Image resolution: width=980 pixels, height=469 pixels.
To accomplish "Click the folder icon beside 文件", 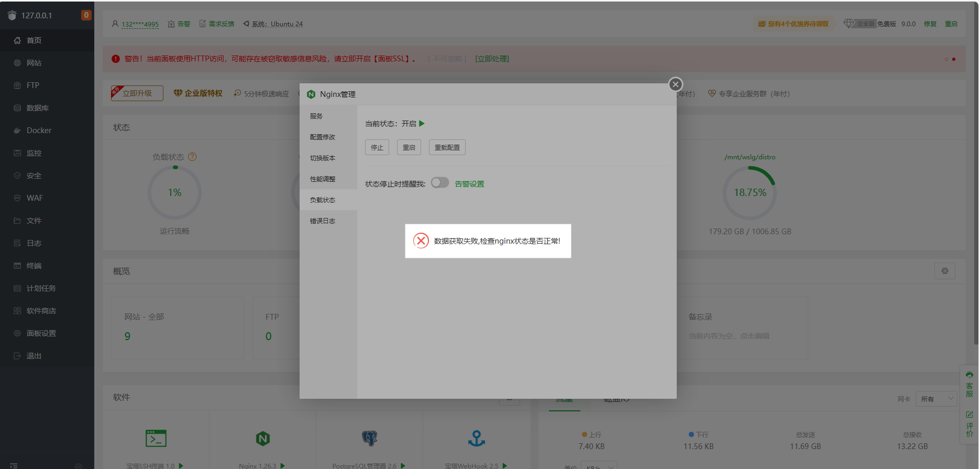I will click(x=17, y=221).
